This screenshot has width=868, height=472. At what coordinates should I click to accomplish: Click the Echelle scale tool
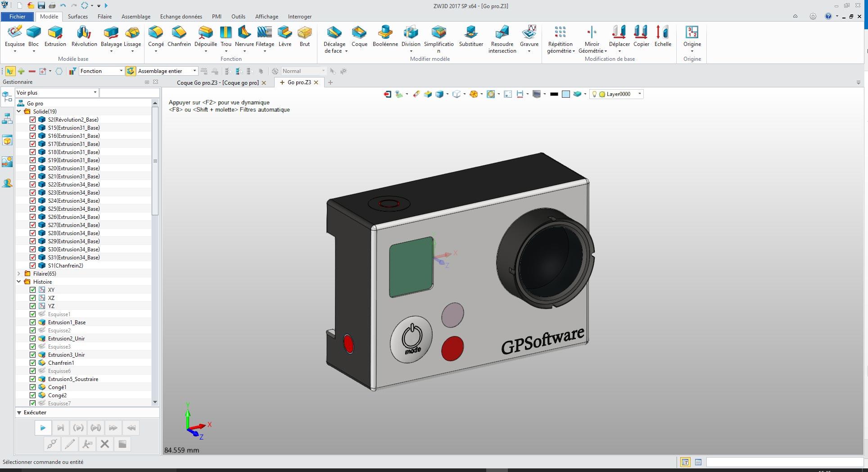click(663, 36)
